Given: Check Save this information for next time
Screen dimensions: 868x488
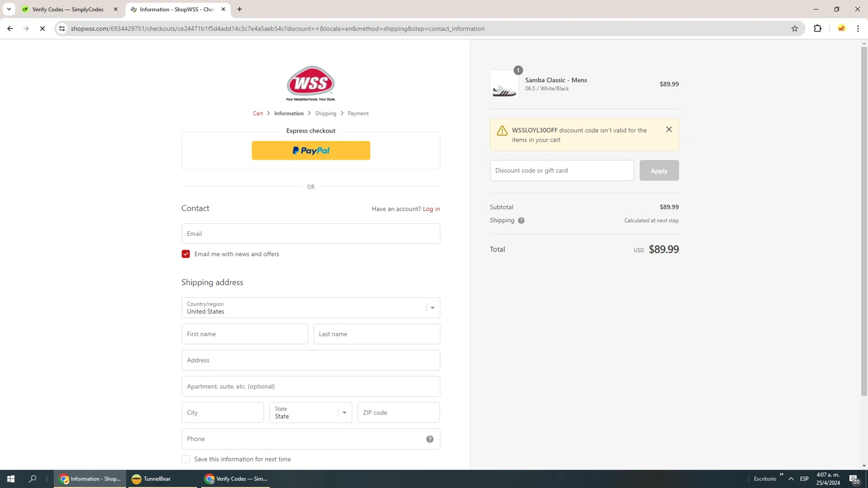Looking at the screenshot, I should (x=186, y=459).
